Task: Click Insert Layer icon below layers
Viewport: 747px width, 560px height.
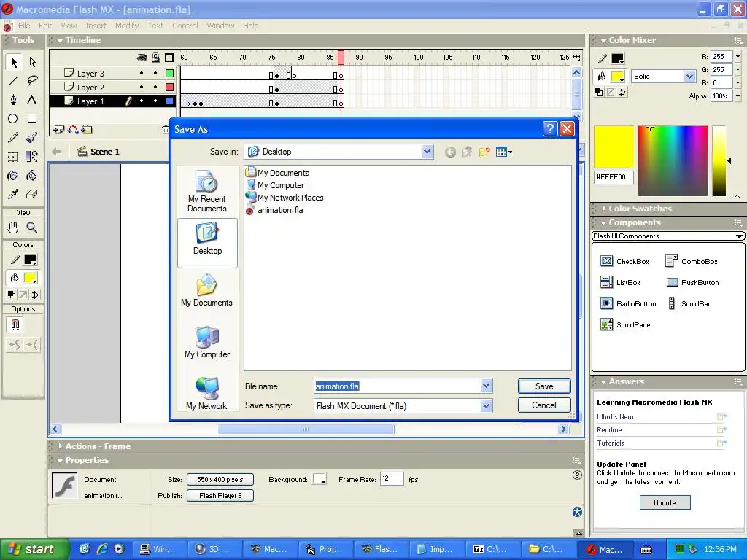Action: point(58,130)
